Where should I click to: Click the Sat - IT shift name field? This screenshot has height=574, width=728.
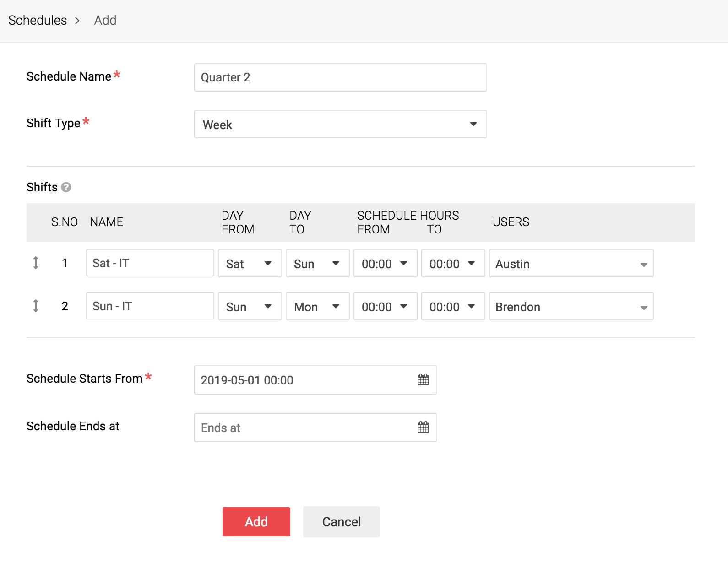click(150, 263)
